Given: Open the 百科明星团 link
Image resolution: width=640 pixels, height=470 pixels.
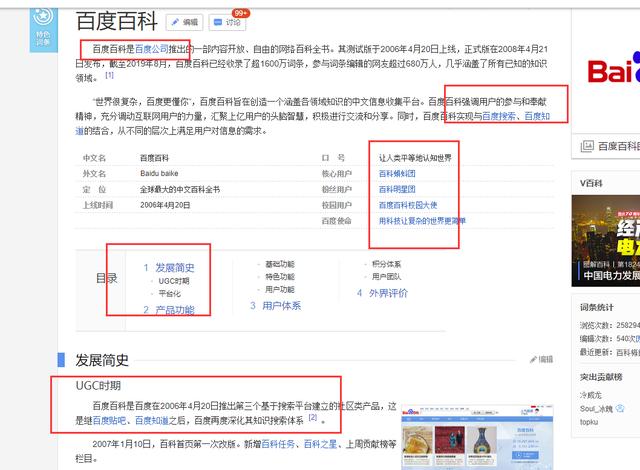Looking at the screenshot, I should tap(397, 189).
